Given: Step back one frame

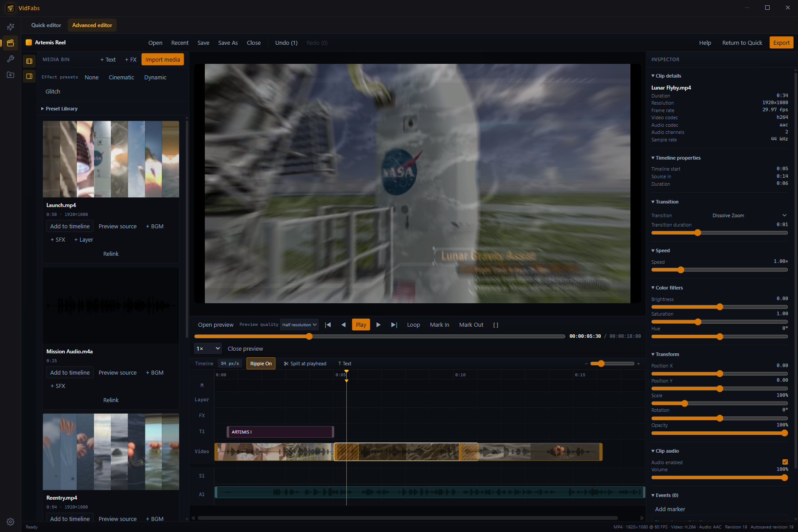Looking at the screenshot, I should click(x=344, y=325).
